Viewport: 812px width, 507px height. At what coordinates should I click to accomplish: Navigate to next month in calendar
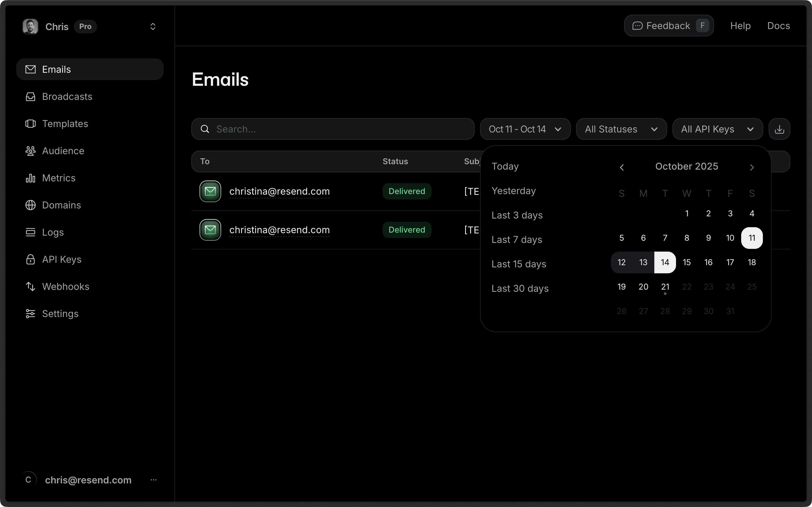click(x=752, y=167)
